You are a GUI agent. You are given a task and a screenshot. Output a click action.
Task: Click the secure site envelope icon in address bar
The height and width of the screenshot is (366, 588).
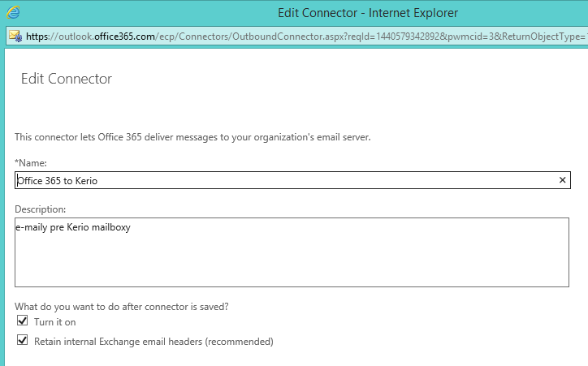coord(15,36)
